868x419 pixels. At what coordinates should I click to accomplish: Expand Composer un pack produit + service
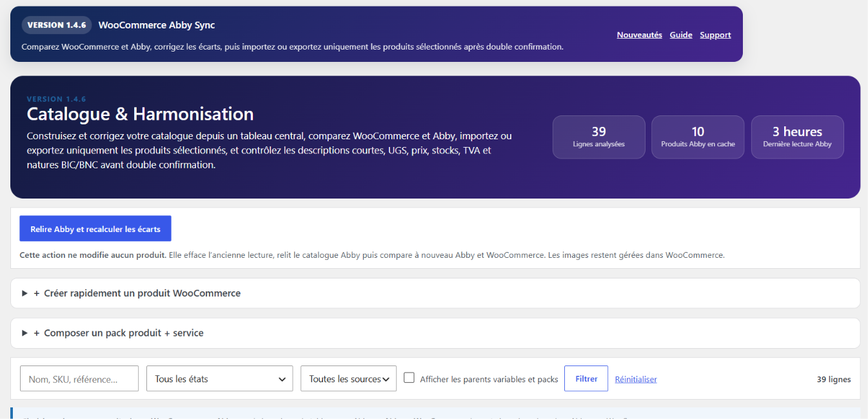pos(435,333)
